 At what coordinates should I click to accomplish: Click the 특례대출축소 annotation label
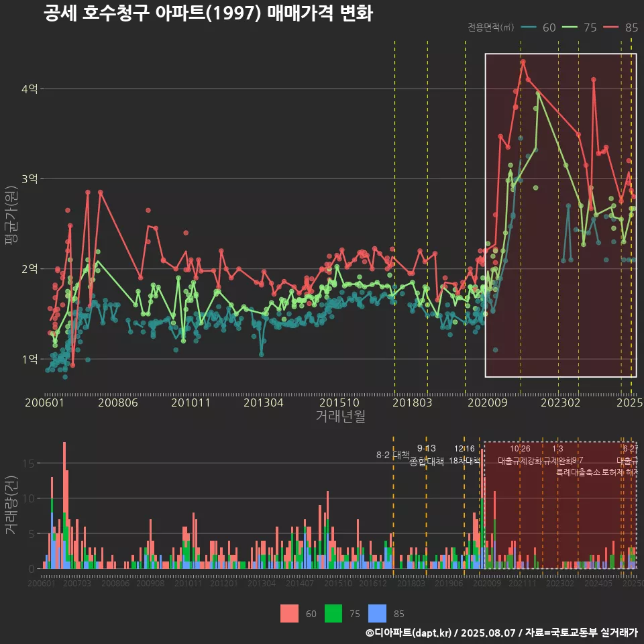[x=578, y=472]
